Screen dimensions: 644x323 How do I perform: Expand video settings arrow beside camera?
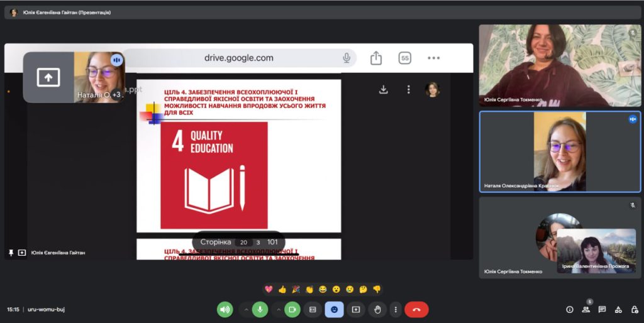[x=278, y=309]
